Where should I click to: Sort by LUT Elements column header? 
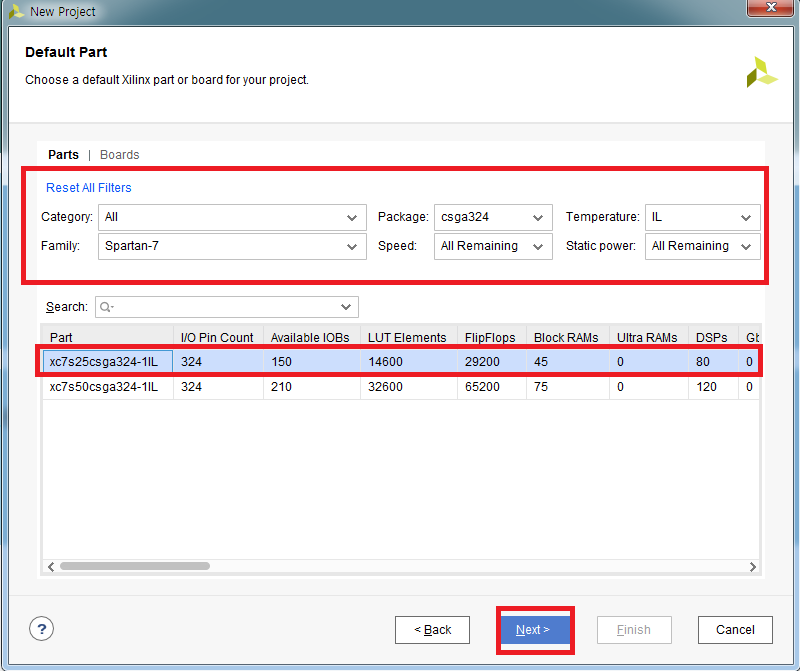409,337
